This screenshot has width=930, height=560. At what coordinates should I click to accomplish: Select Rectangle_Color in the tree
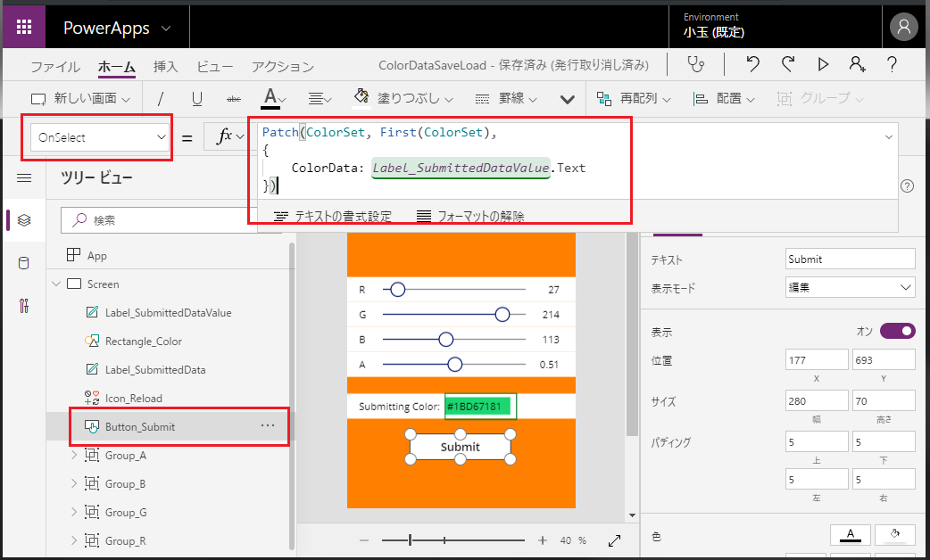143,342
